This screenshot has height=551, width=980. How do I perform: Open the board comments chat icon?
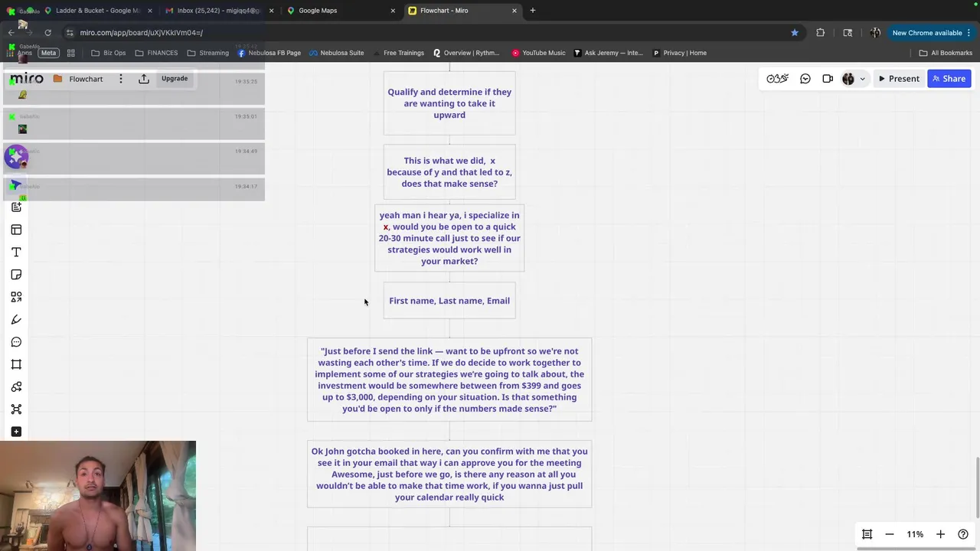point(805,79)
